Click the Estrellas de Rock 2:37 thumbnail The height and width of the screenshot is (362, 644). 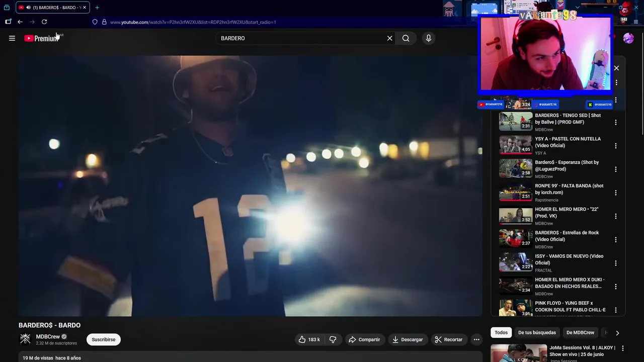point(516,238)
